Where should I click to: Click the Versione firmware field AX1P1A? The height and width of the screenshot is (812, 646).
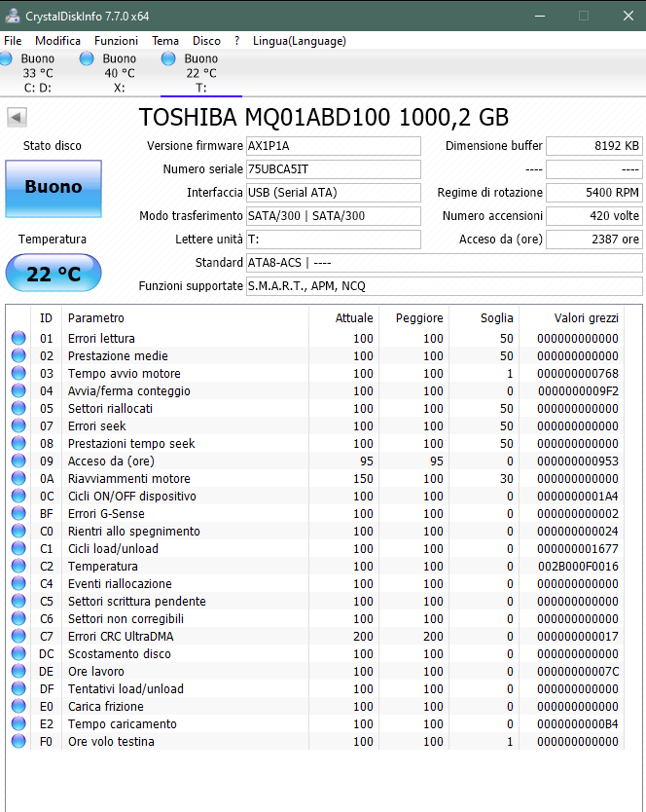click(334, 146)
